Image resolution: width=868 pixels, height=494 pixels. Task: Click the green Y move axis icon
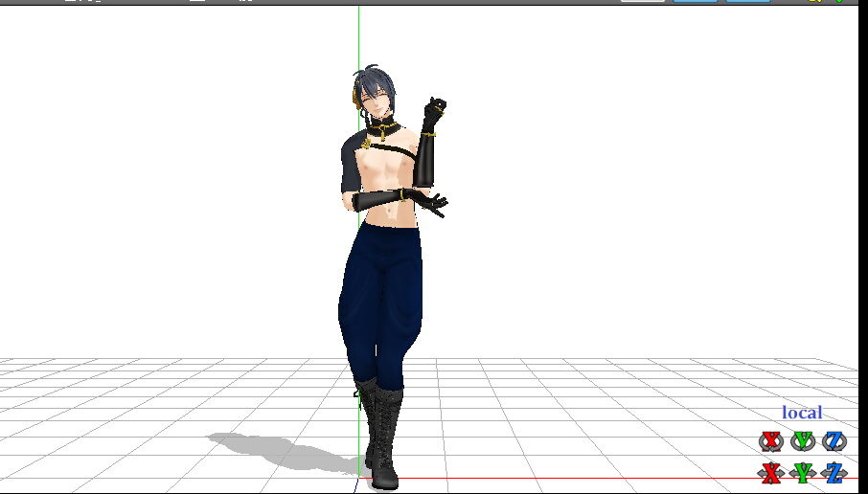[x=803, y=473]
